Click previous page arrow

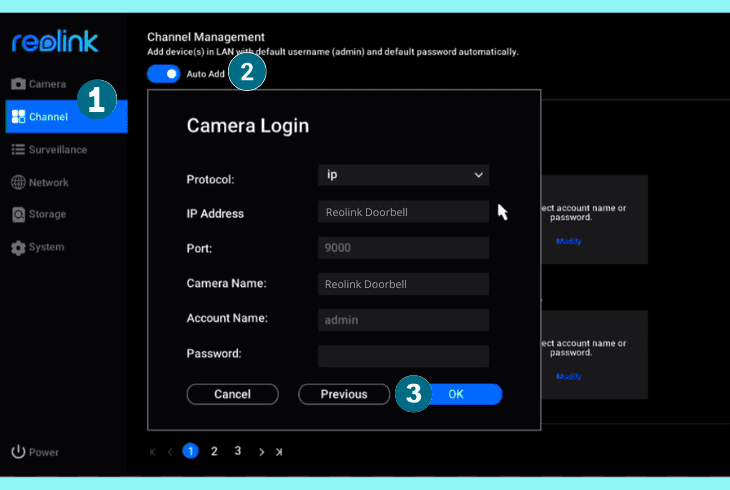point(170,452)
